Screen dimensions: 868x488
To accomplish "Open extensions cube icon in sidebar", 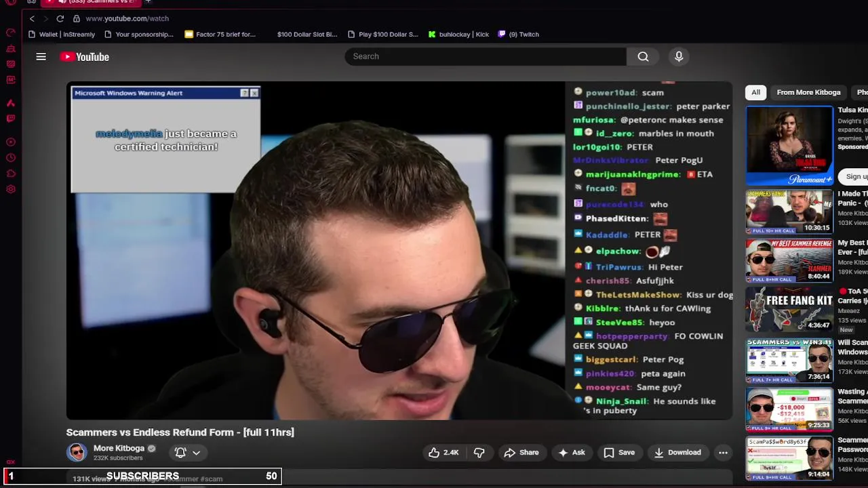I will point(11,174).
